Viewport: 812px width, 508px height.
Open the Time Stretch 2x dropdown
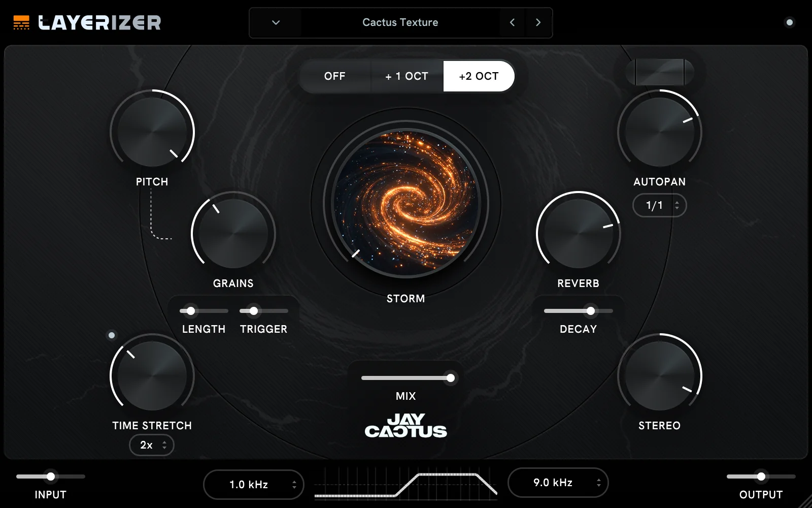(x=152, y=445)
